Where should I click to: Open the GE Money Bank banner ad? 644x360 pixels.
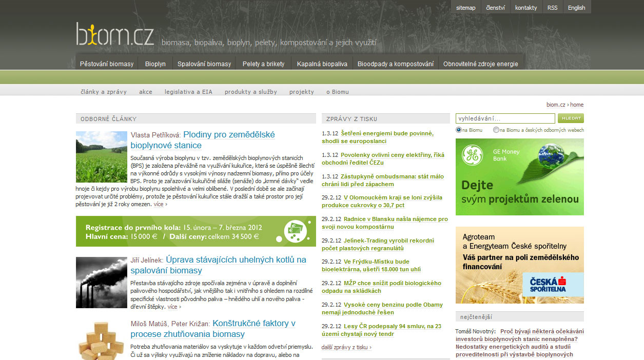click(519, 177)
